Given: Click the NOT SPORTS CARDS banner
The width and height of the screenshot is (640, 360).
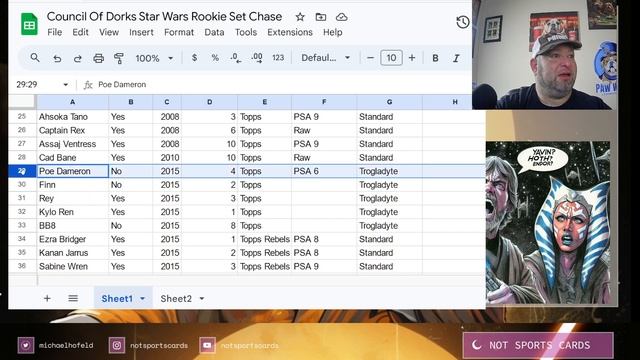Looking at the screenshot, I should (538, 345).
